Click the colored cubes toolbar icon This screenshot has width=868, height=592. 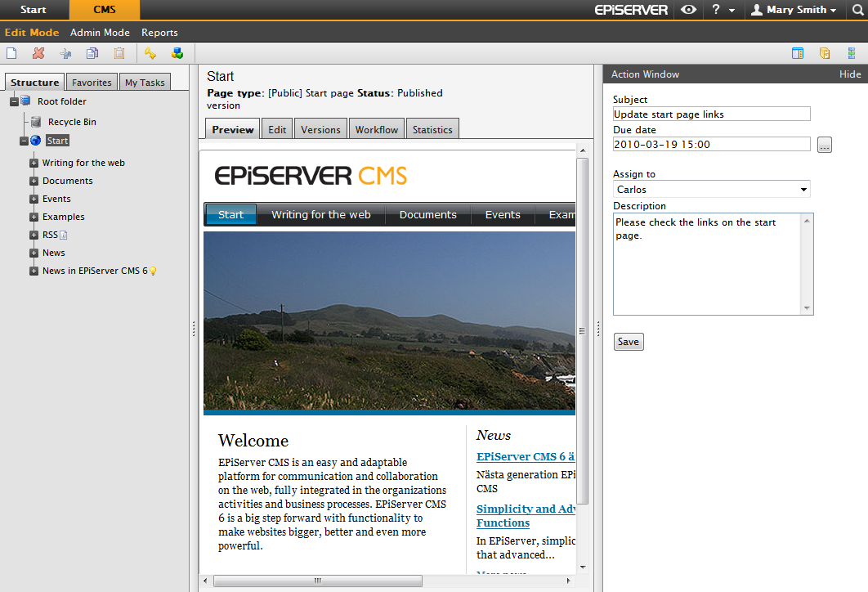pyautogui.click(x=177, y=53)
